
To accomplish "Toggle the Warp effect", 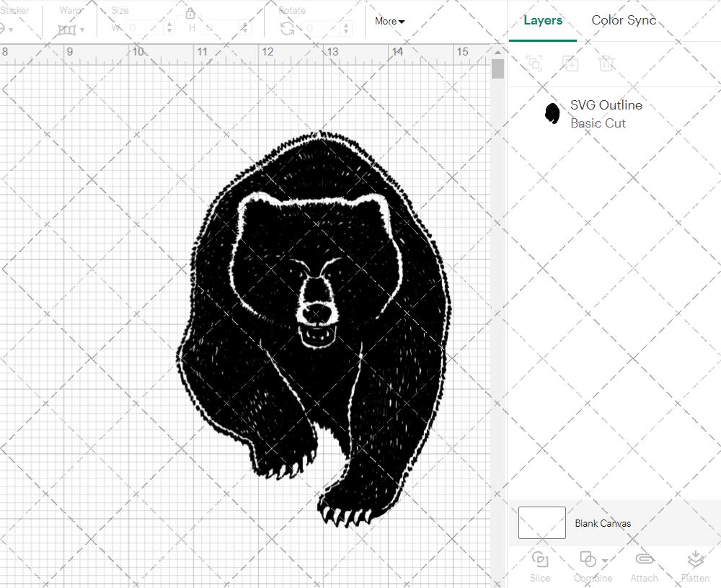I will pyautogui.click(x=67, y=29).
